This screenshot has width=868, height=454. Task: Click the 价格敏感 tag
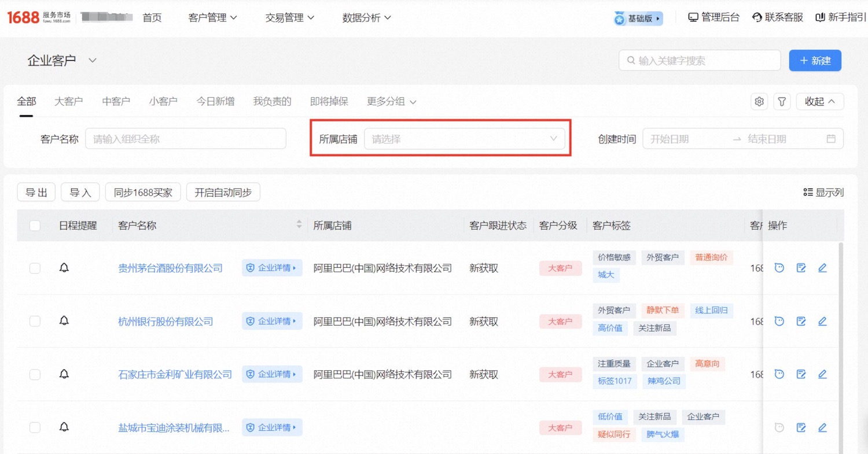point(614,257)
